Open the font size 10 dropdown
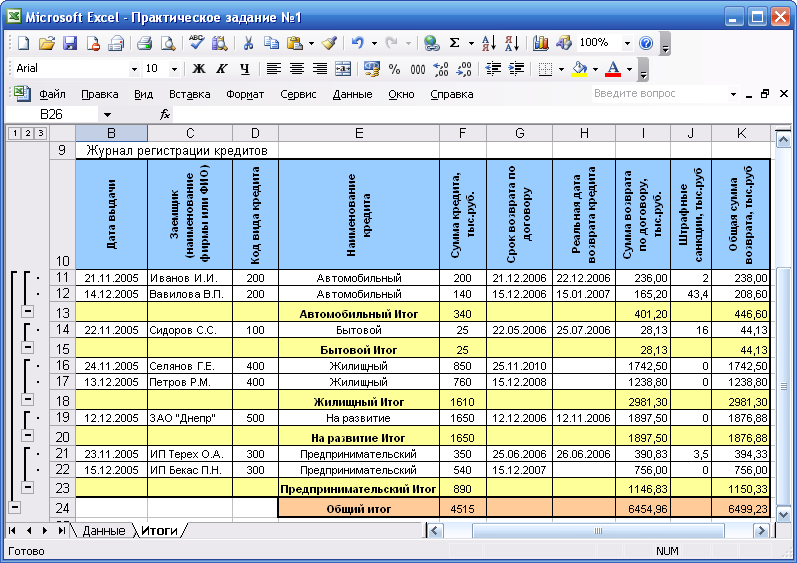The image size is (797, 563). pyautogui.click(x=174, y=69)
